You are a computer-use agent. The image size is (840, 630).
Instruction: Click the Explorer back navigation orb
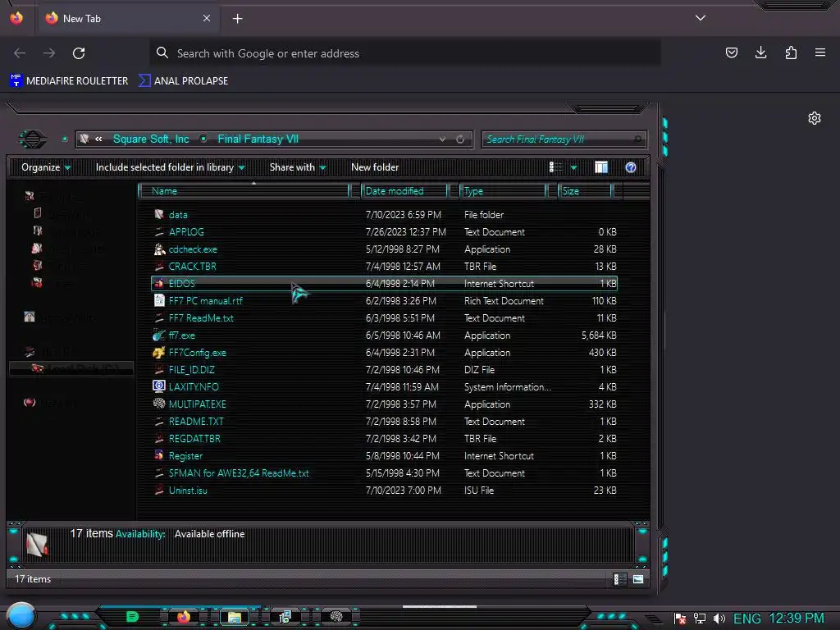point(33,139)
